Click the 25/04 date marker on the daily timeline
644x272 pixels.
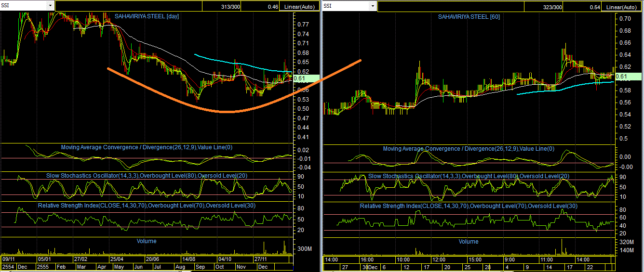116,259
